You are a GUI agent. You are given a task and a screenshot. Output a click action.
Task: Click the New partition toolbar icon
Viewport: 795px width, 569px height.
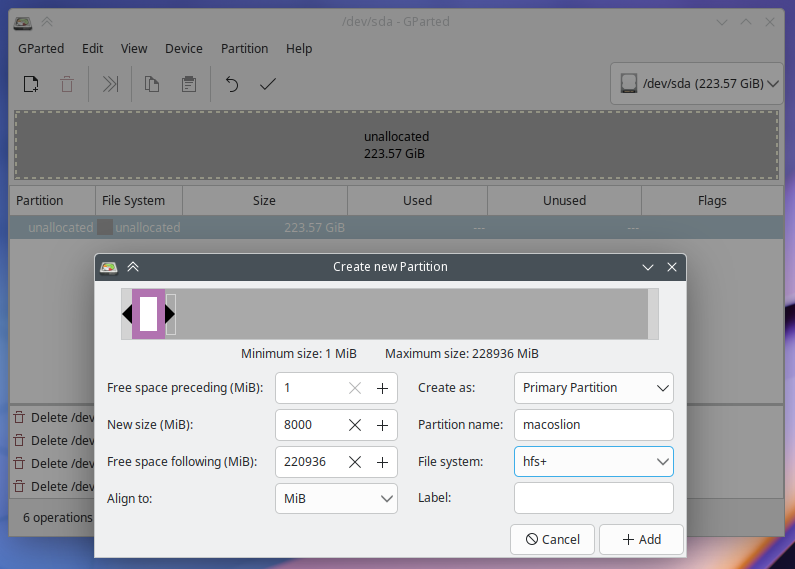[31, 84]
